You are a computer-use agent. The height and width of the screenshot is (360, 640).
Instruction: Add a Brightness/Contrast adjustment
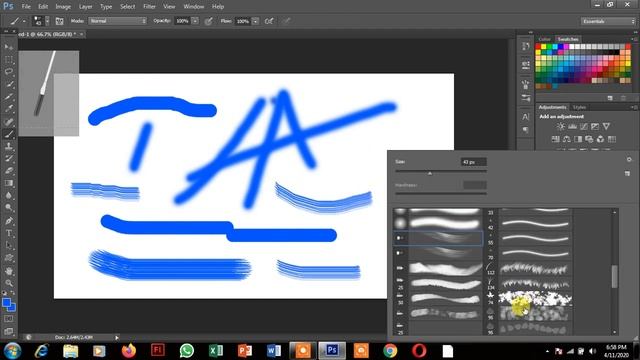(x=561, y=127)
